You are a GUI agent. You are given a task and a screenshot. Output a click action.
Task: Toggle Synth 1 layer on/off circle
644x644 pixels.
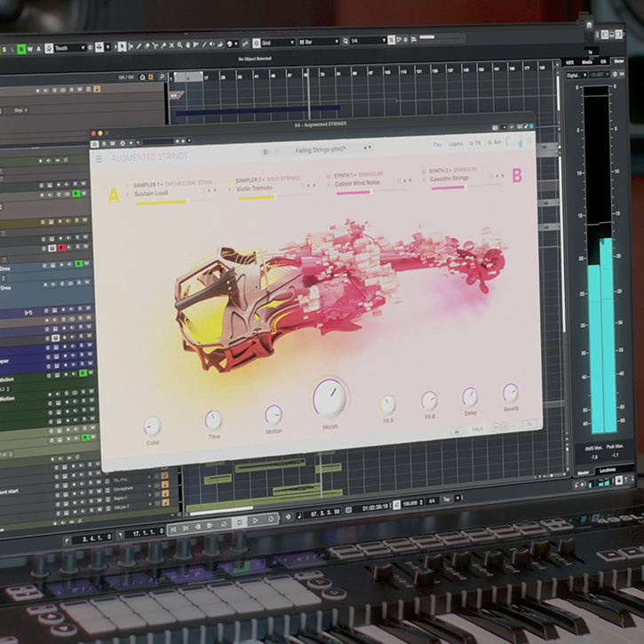tap(328, 176)
